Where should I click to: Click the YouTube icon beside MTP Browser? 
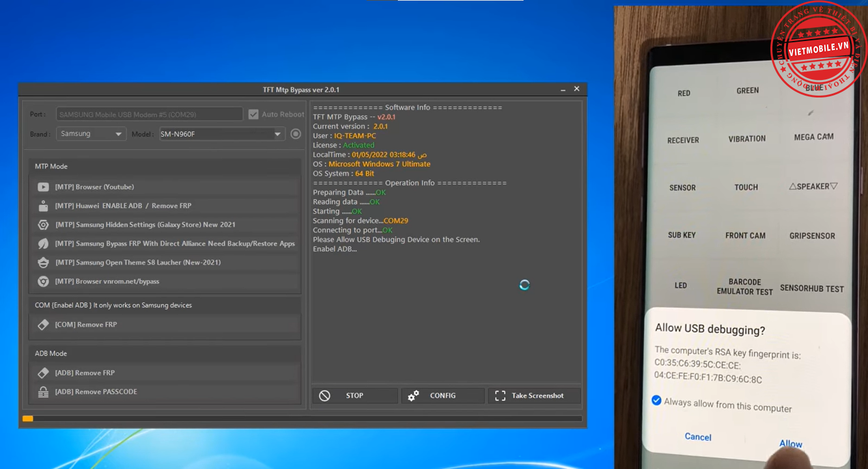tap(43, 187)
